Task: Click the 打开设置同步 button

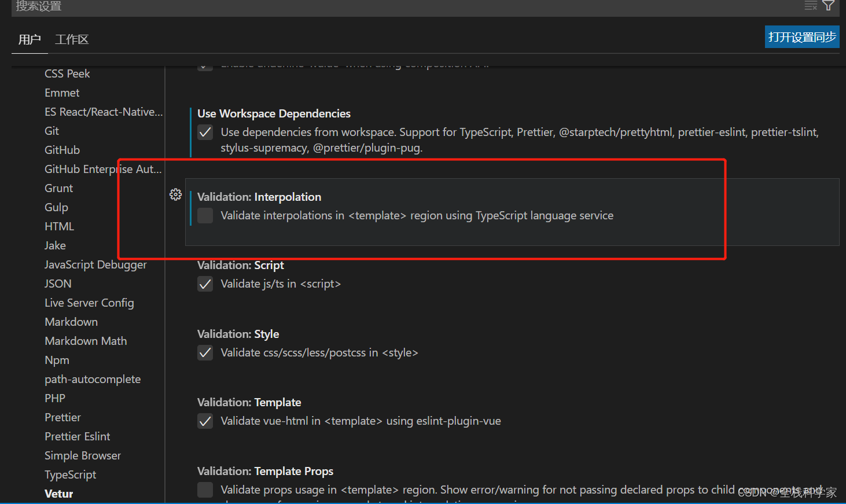Action: (x=802, y=37)
